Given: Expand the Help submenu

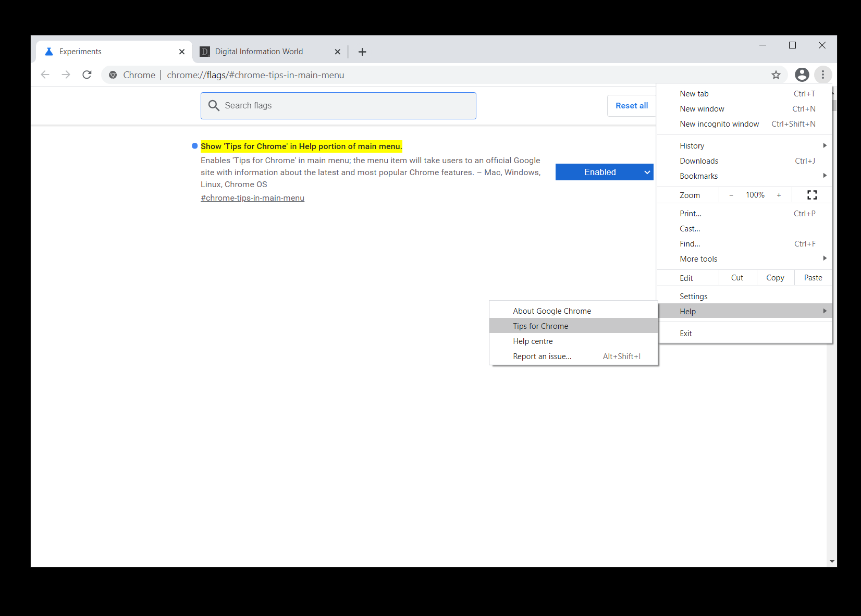Looking at the screenshot, I should point(744,312).
